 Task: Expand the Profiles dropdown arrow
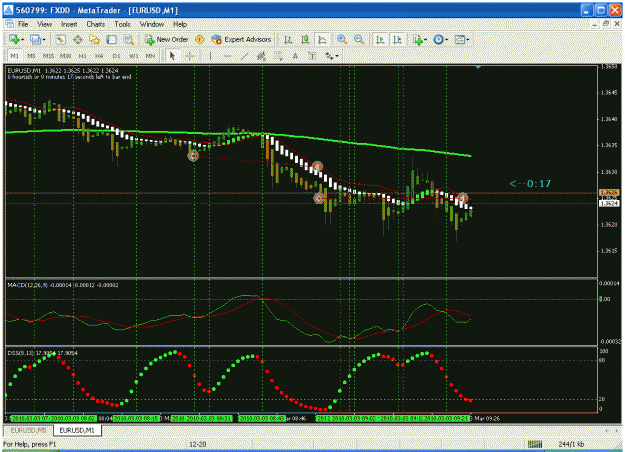(44, 40)
